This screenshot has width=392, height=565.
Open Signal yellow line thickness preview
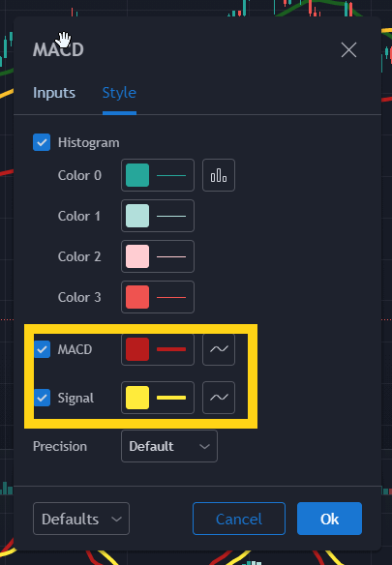click(171, 398)
